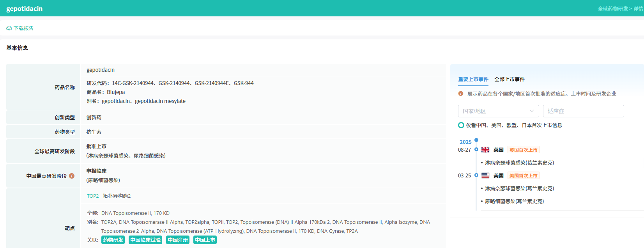
Task: Open the 国家/地区 dropdown
Action: click(x=499, y=111)
